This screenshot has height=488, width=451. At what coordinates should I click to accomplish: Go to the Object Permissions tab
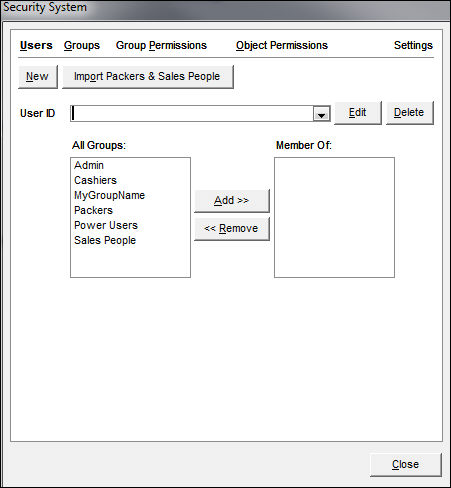[282, 45]
